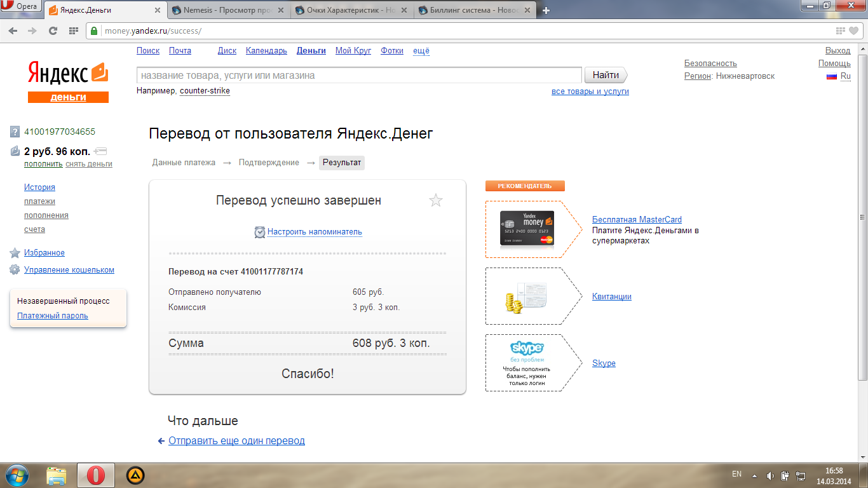Screen dimensions: 868x488
Task: Open the Opera main menu
Action: (x=21, y=6)
